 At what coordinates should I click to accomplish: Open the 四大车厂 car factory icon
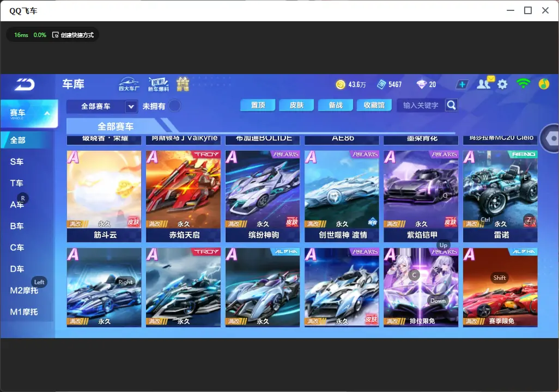[x=129, y=84]
